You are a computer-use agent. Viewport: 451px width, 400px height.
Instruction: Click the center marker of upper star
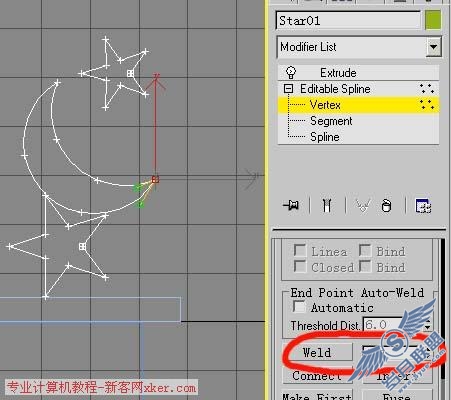pos(130,73)
